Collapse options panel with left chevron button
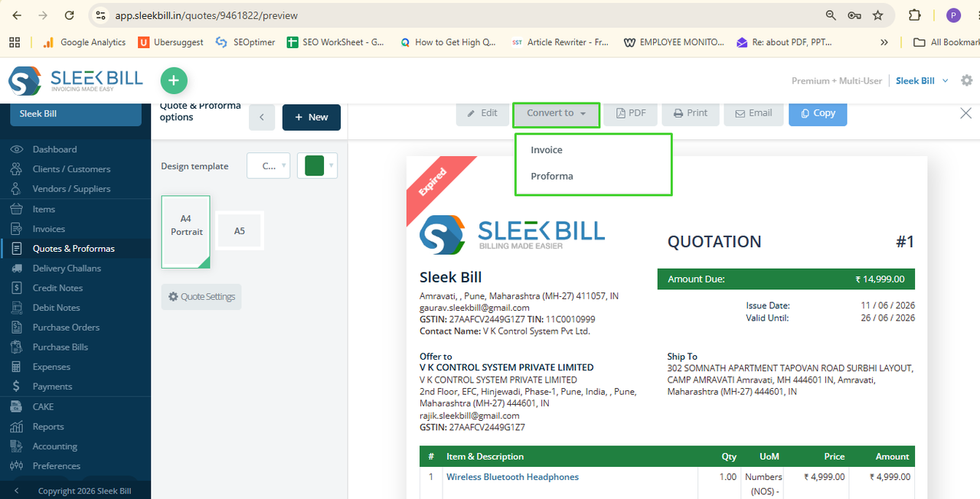The height and width of the screenshot is (499, 980). click(262, 117)
